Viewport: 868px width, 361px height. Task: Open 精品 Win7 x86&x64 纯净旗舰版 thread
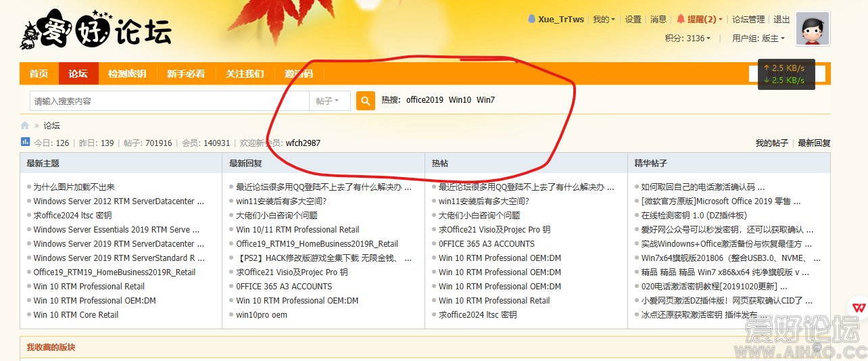pos(725,272)
